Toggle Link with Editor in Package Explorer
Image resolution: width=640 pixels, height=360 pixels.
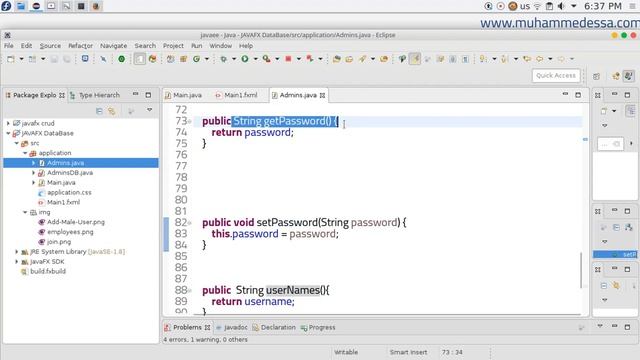tap(111, 111)
